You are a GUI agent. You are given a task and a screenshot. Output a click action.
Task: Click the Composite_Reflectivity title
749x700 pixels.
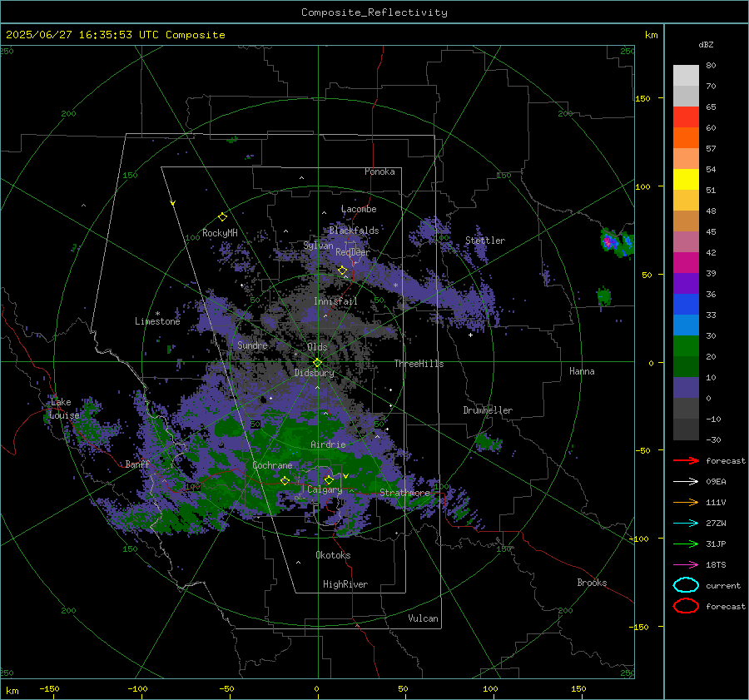374,12
